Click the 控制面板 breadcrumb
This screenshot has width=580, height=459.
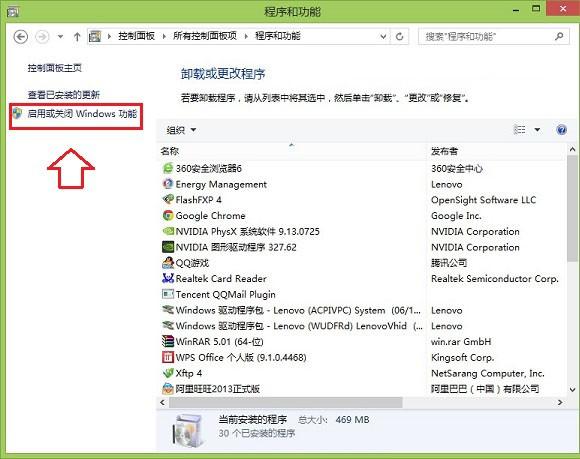[136, 36]
